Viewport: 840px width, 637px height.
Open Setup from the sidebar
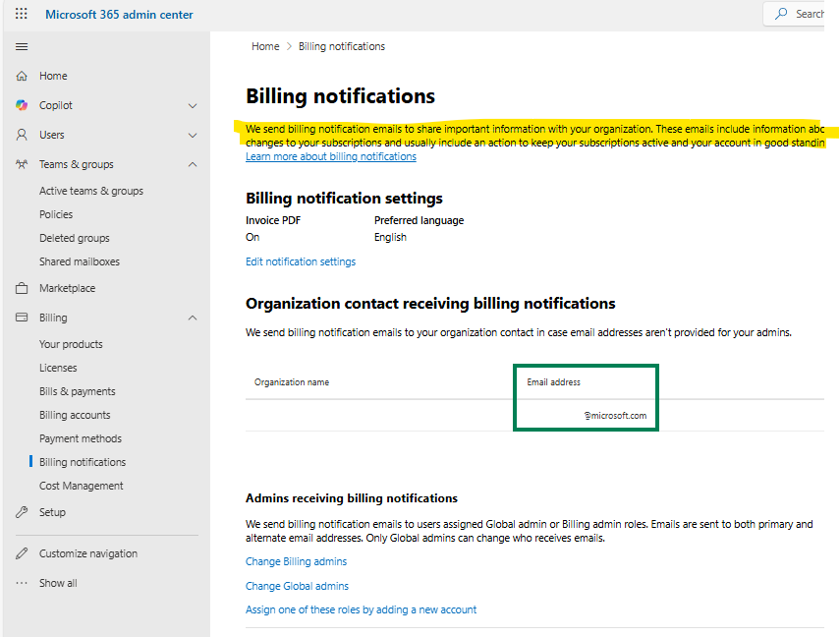coord(22,511)
